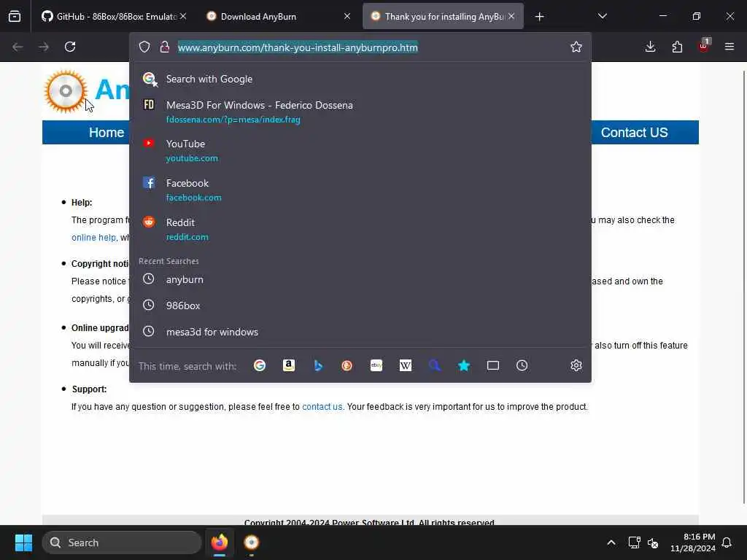Open tracking protection shield icon
This screenshot has width=747, height=560.
[144, 47]
